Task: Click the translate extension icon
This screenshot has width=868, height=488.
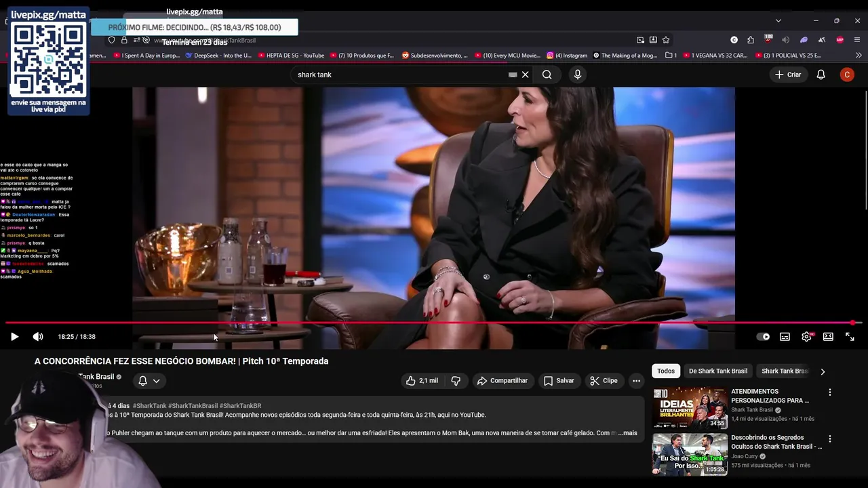Action: point(821,40)
